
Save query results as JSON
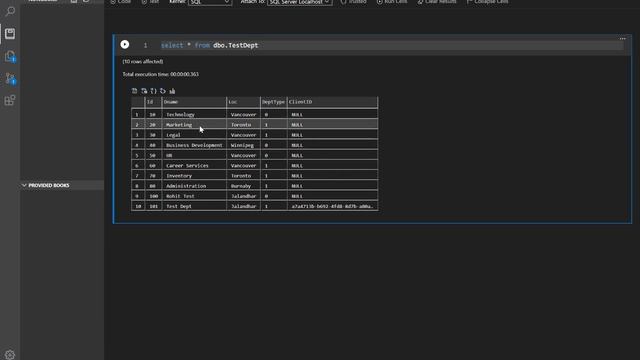click(x=153, y=91)
